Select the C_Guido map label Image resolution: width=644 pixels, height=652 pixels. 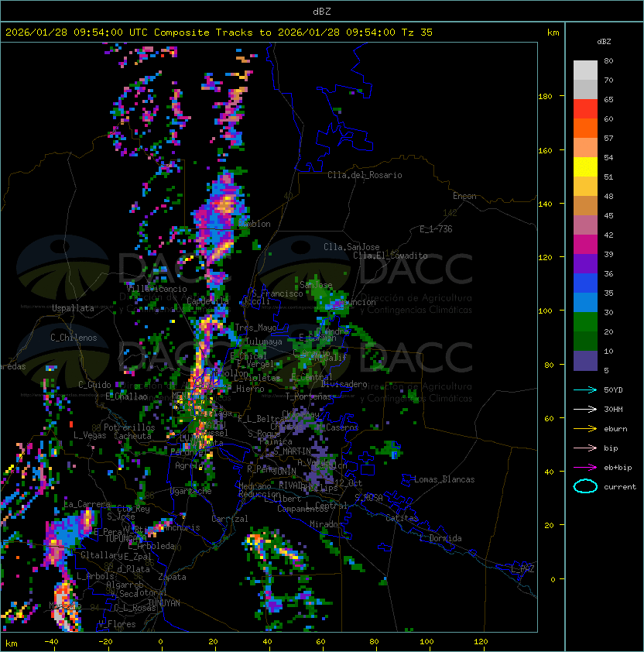click(x=94, y=385)
